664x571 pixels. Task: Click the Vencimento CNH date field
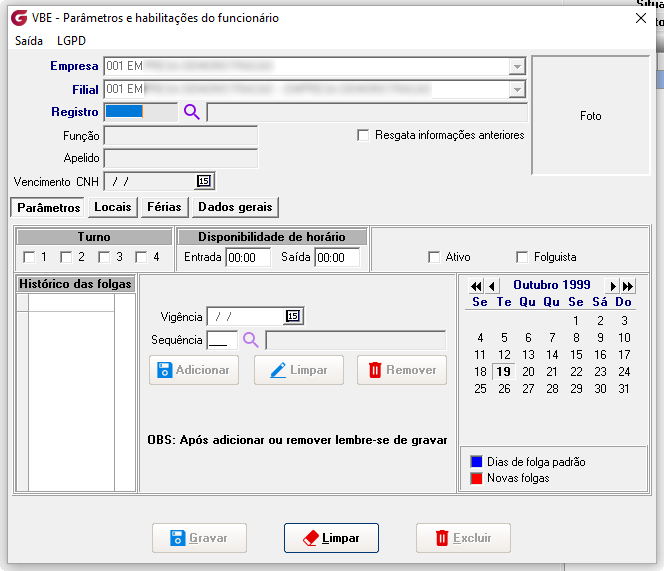[x=150, y=181]
